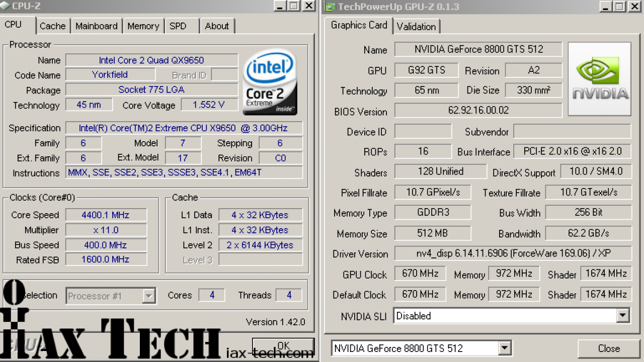
Task: Click the Instructions field listing MMX, SSE
Action: pyautogui.click(x=184, y=173)
